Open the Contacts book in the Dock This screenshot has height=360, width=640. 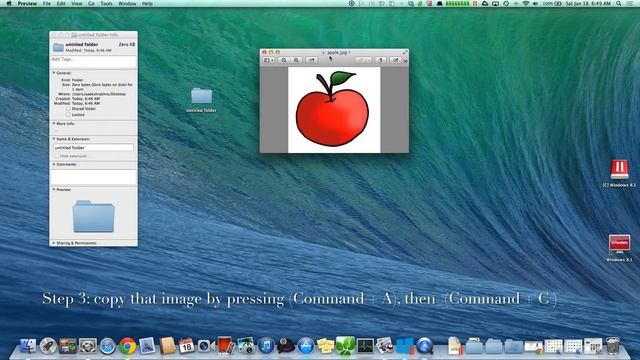(x=167, y=346)
